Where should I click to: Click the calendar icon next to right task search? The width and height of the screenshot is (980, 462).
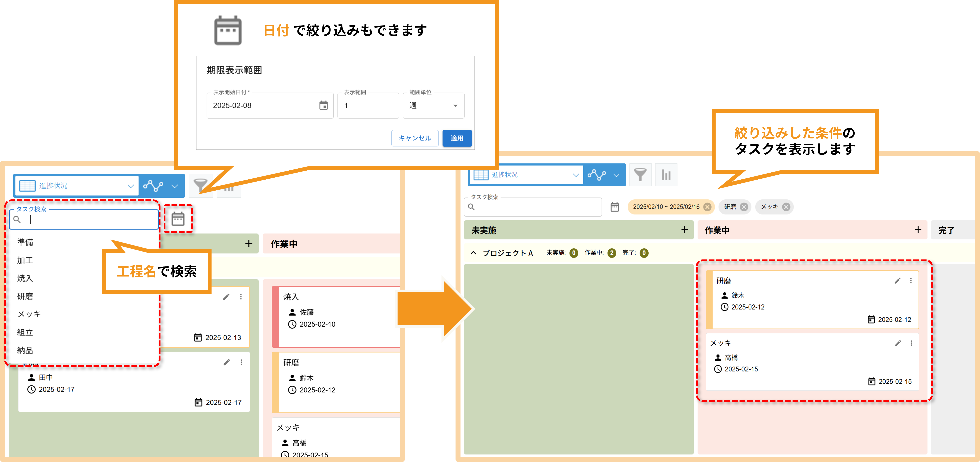615,207
